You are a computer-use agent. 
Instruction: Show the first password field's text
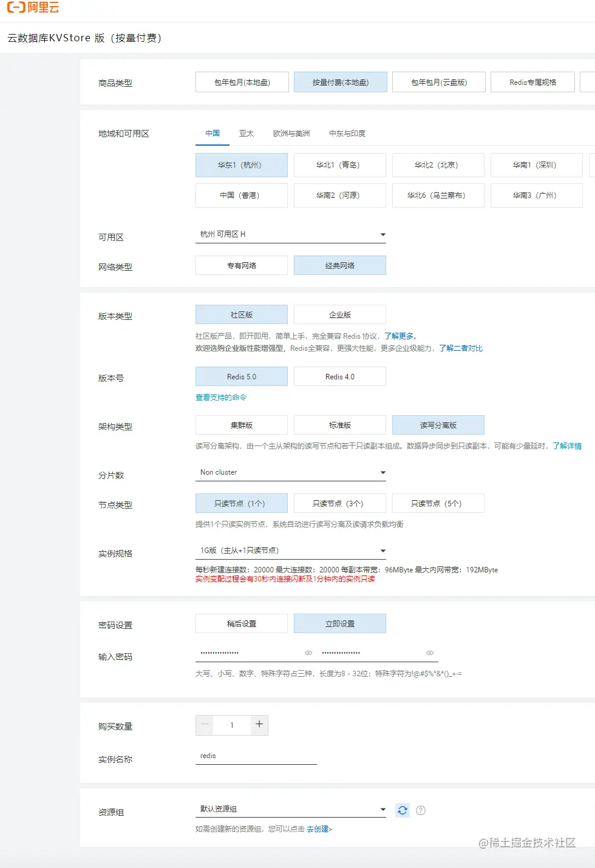pos(308,653)
